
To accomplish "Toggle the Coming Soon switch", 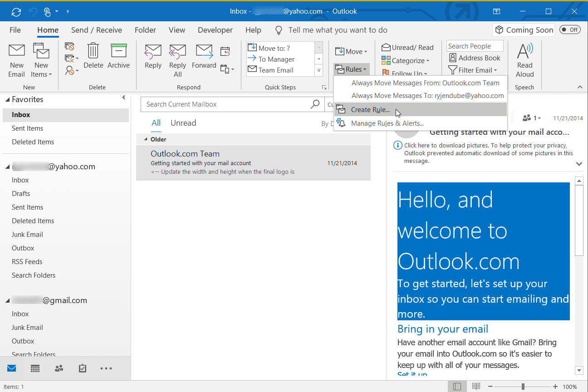I will click(x=569, y=30).
